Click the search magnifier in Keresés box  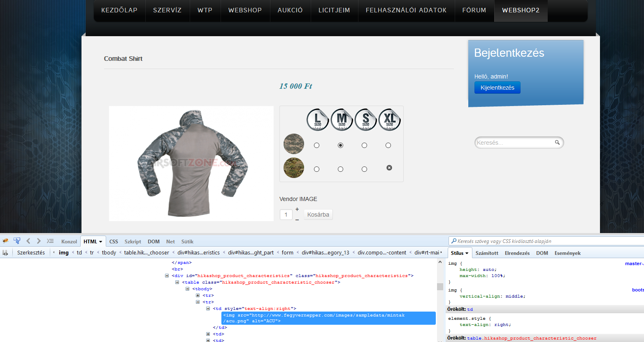pos(557,143)
